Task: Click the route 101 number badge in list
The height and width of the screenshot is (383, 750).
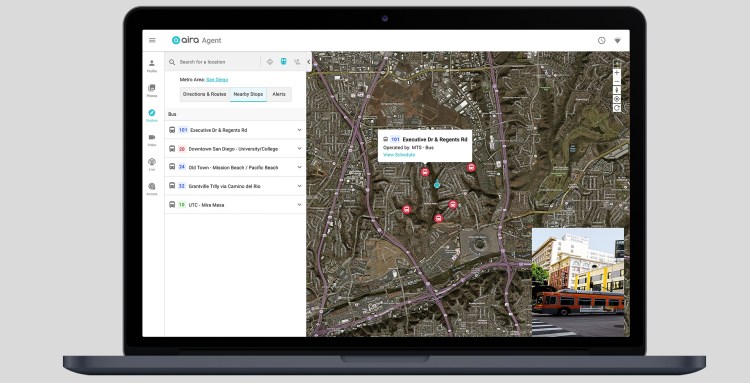Action: pyautogui.click(x=183, y=130)
